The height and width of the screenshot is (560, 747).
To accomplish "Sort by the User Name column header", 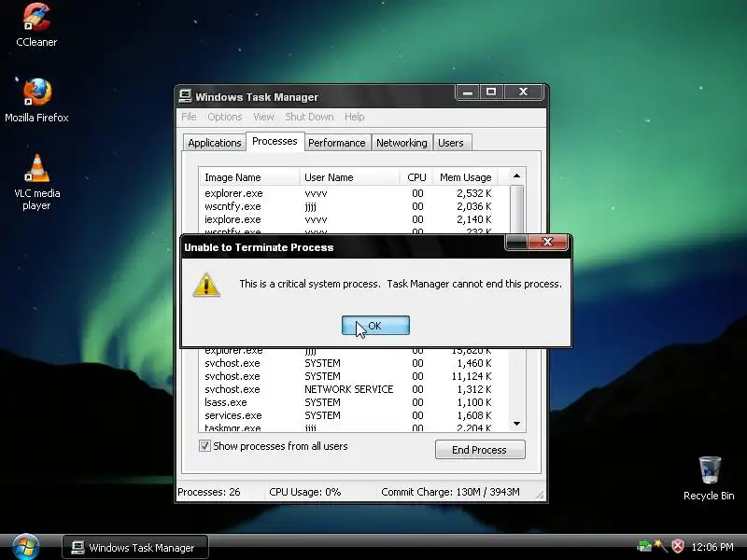I will pyautogui.click(x=348, y=177).
